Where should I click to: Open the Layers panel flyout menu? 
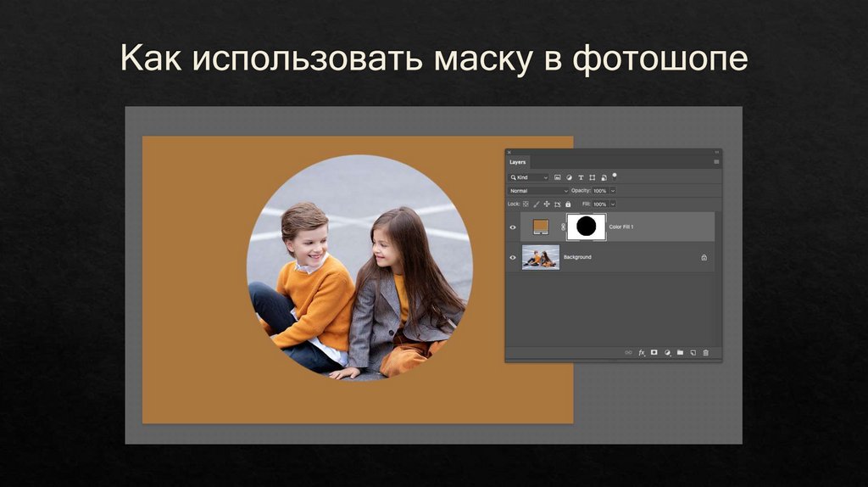716,162
